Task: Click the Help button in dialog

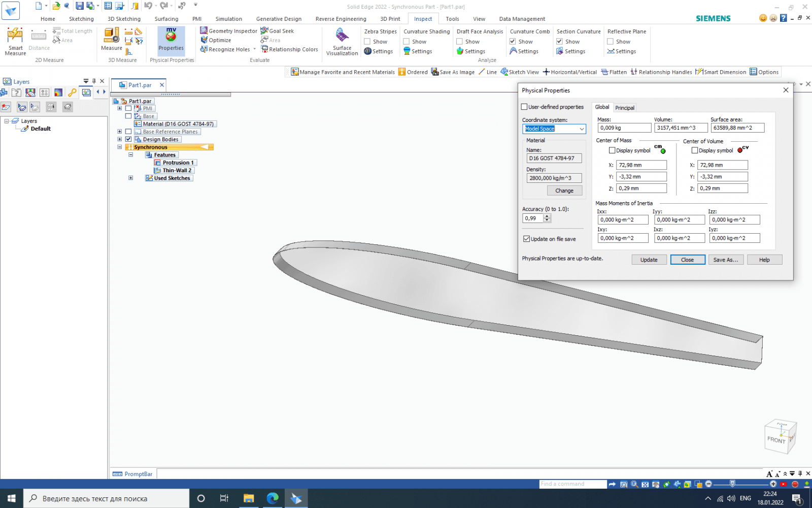Action: tap(764, 260)
